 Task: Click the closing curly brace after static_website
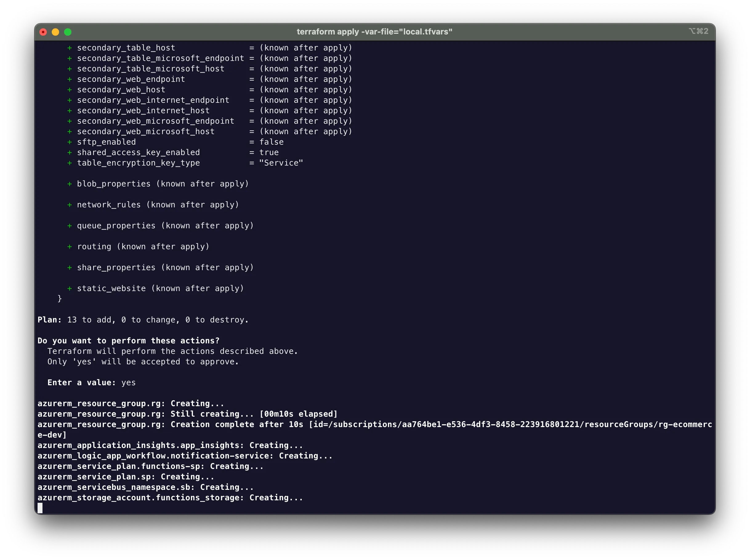click(60, 298)
